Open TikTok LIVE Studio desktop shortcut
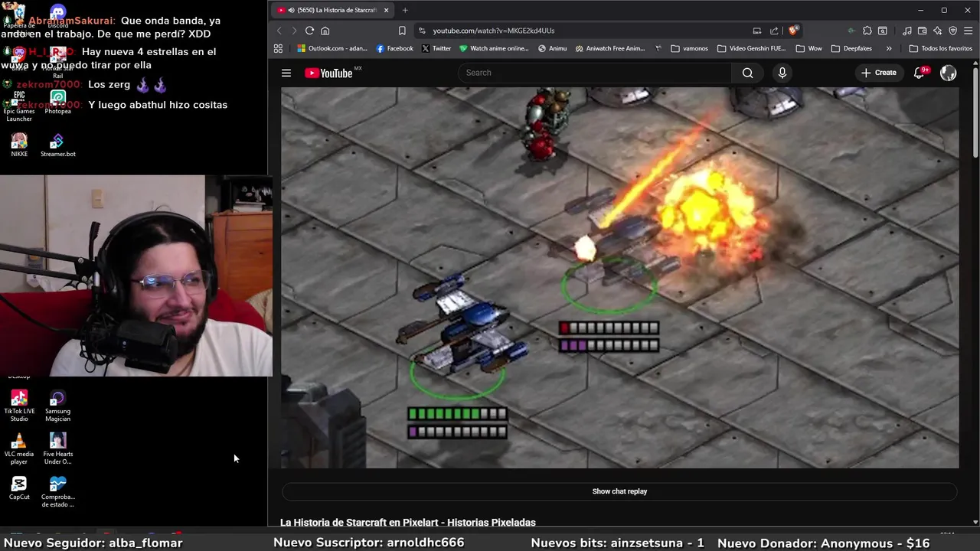This screenshot has height=551, width=980. point(19,406)
